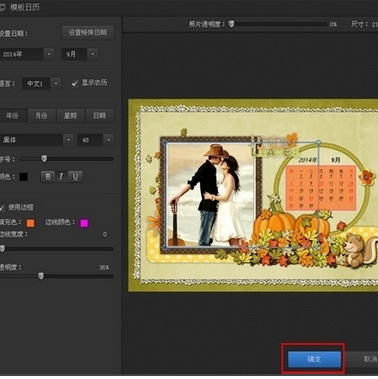378x379 pixels.
Task: Click the app icon beside 模板日历 title
Action: click(2, 7)
